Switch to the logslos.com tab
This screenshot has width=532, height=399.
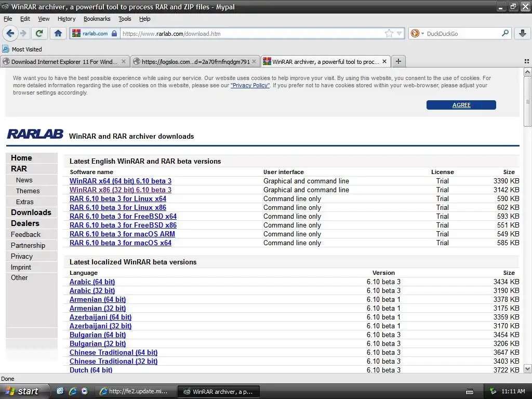195,61
